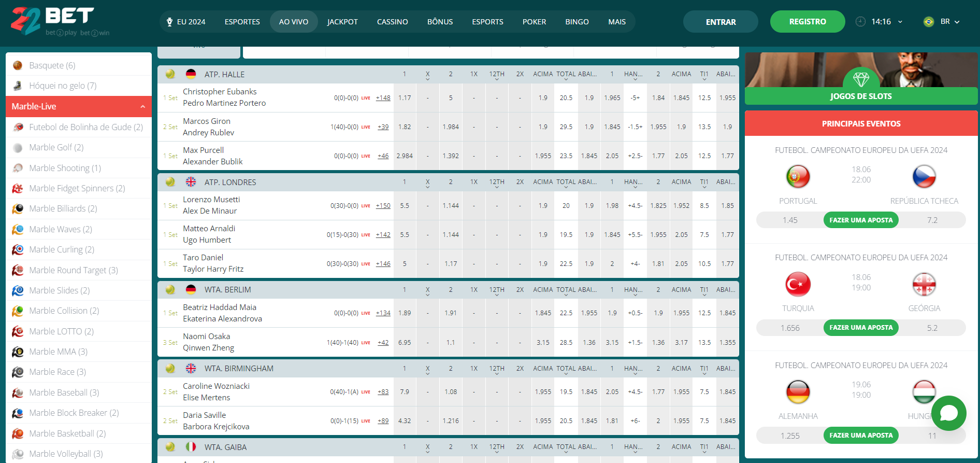Click FAZER UMA APOSTA for Turquia match
The height and width of the screenshot is (463, 980).
(x=861, y=328)
